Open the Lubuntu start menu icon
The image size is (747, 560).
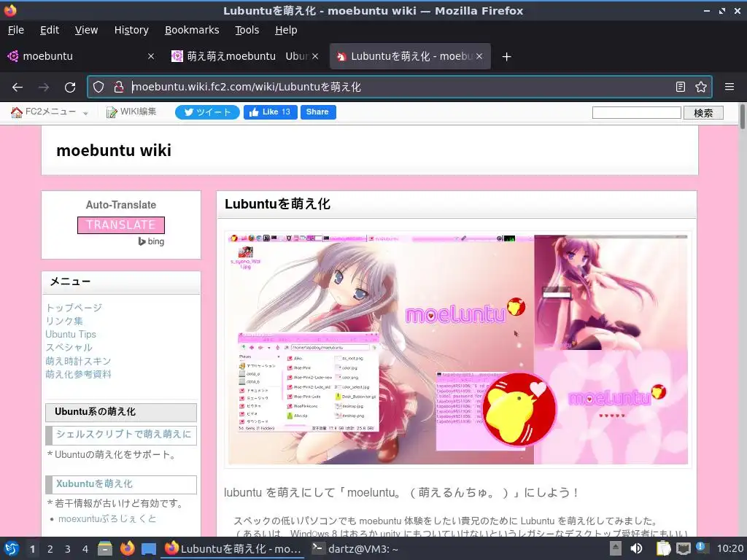coord(12,548)
